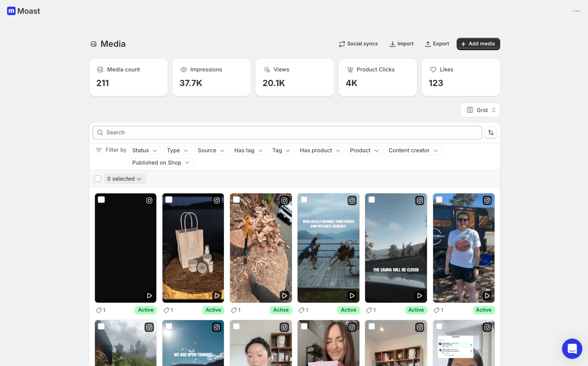This screenshot has height=366, width=588.
Task: Click the Active badge under white t-shirt video
Action: 484,310
